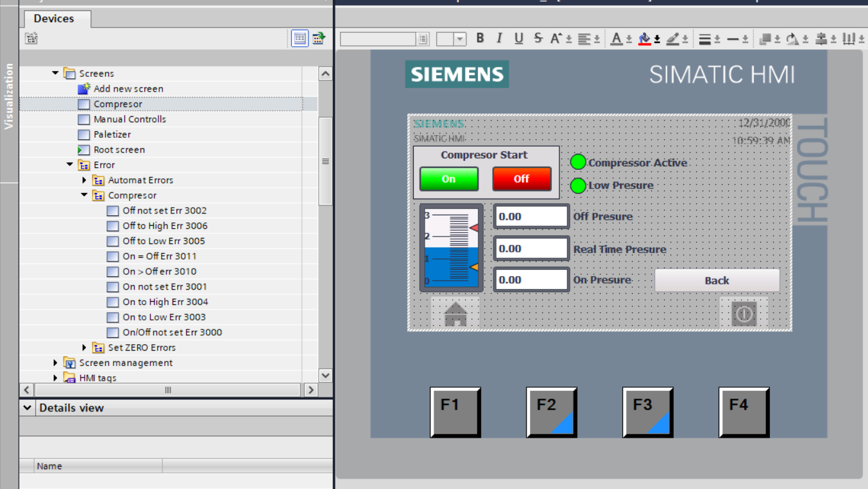The width and height of the screenshot is (868, 489).
Task: Select On = Off Err 3011
Action: [160, 256]
